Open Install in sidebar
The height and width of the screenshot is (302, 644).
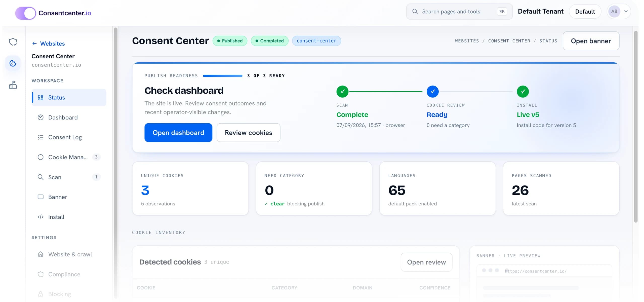(69, 217)
